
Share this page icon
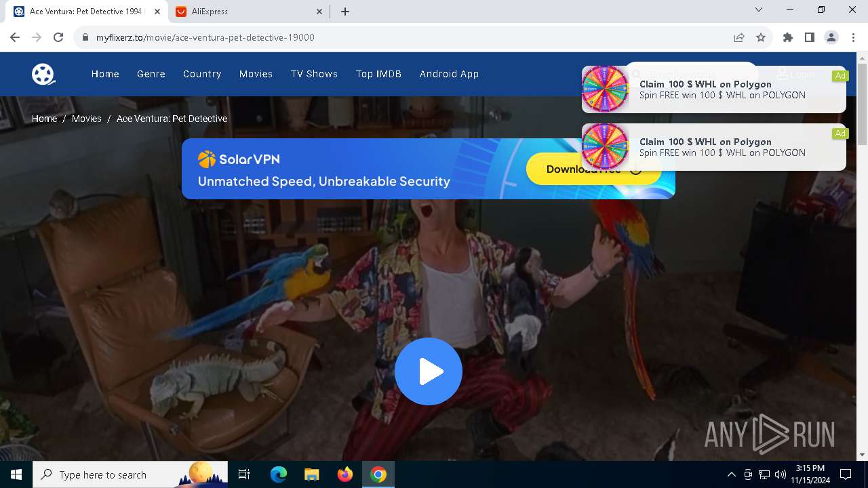coord(739,37)
